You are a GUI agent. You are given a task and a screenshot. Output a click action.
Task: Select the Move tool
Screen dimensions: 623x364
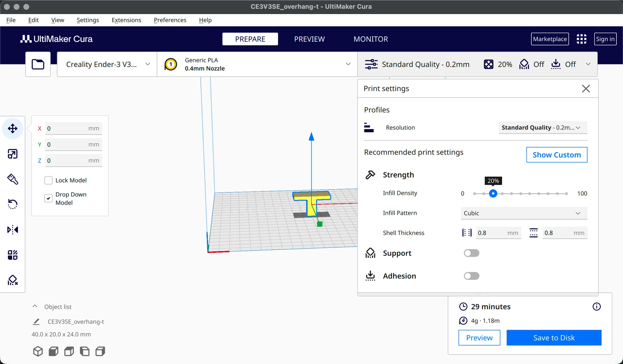coord(12,128)
